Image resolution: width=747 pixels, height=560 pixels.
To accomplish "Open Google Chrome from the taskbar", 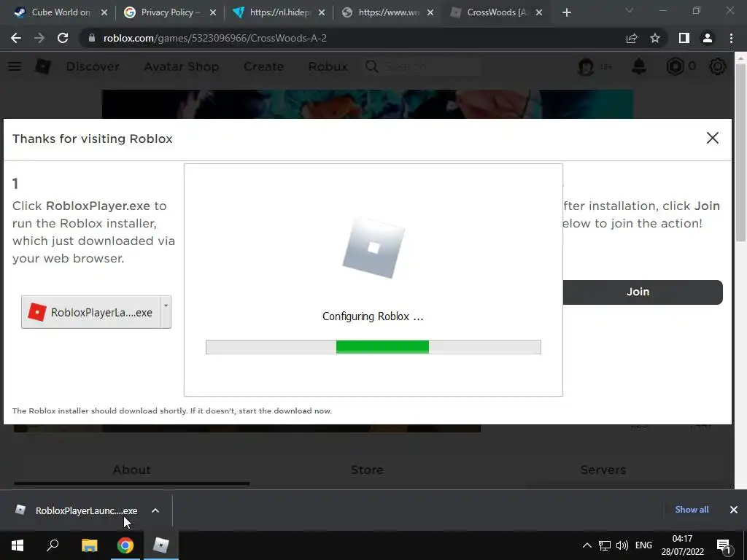I will tap(125, 545).
